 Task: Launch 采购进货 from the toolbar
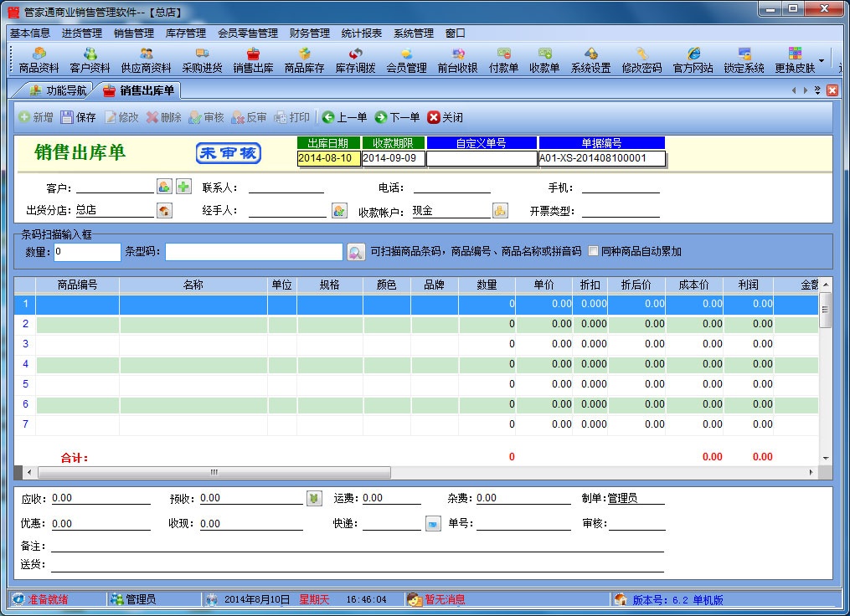coord(202,59)
